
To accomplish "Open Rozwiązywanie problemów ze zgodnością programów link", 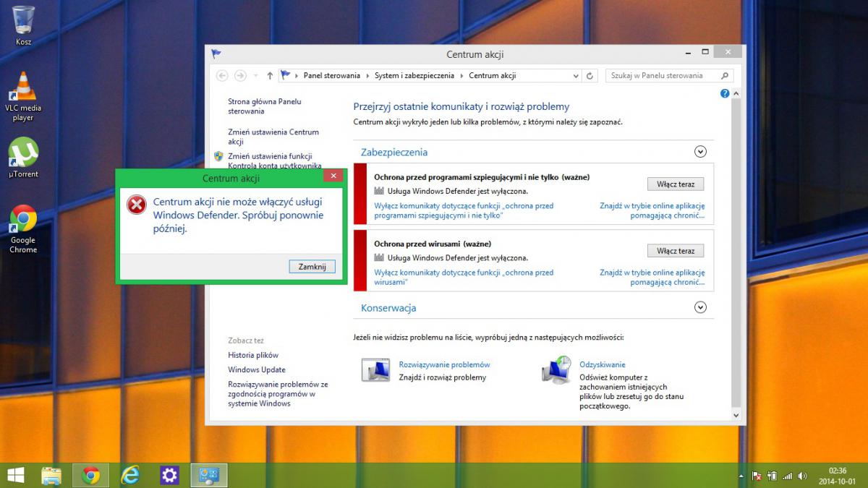I will pos(278,394).
